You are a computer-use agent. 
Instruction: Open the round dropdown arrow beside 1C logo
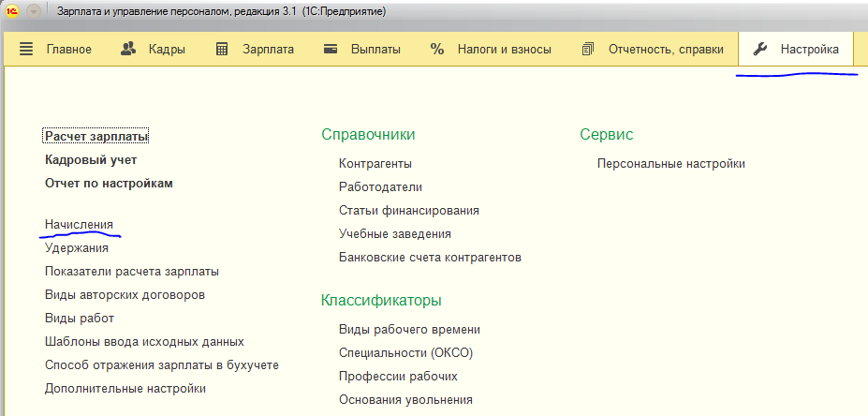[x=34, y=11]
